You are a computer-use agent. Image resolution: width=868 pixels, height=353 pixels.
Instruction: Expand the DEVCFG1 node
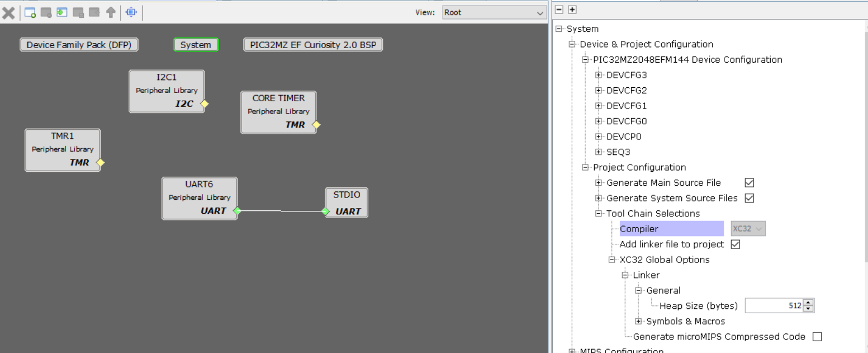[x=599, y=106]
